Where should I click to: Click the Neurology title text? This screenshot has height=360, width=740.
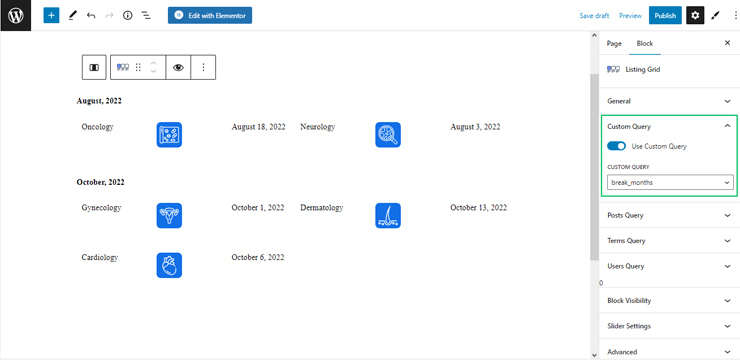318,127
